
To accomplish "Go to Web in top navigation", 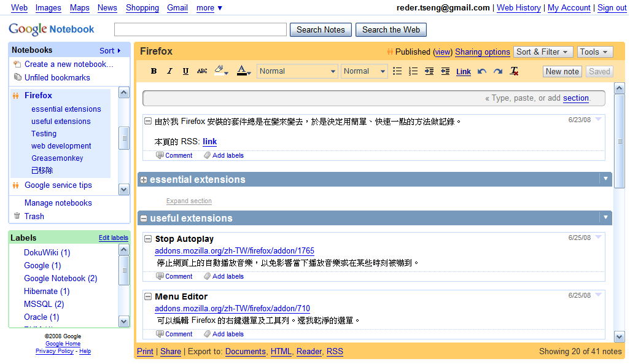I will [19, 7].
